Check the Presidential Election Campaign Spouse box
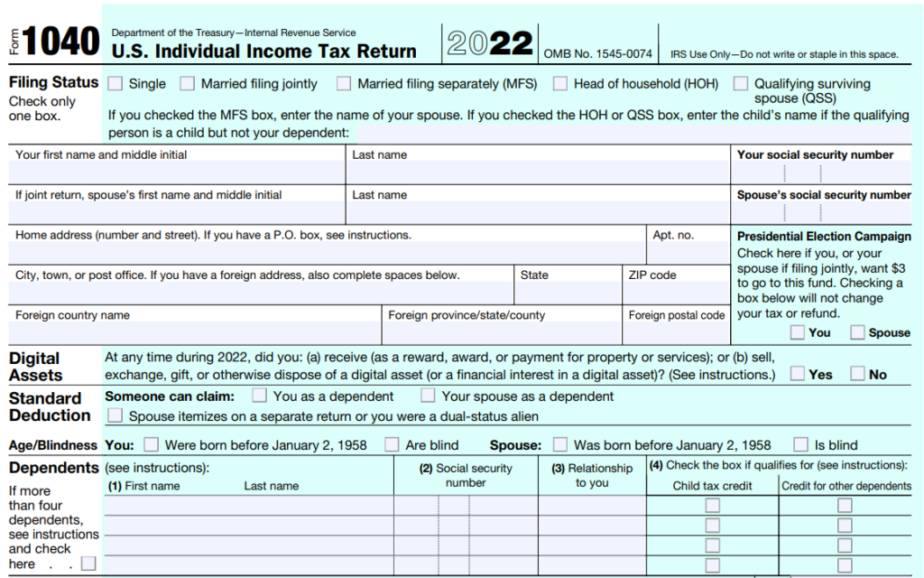The image size is (924, 578). (857, 332)
